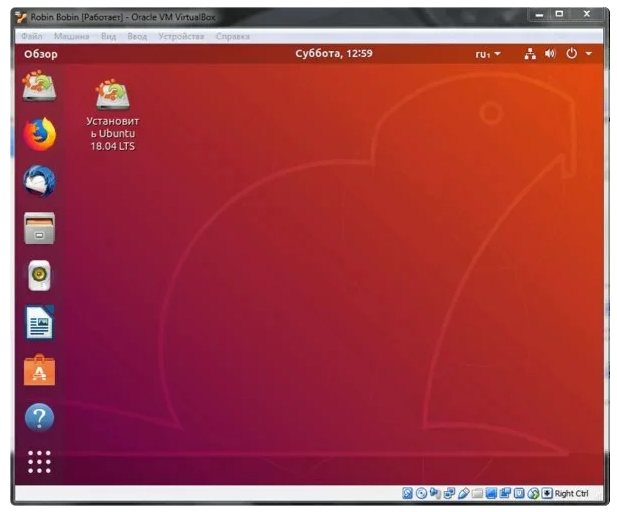Open the Справка menu

[233, 36]
